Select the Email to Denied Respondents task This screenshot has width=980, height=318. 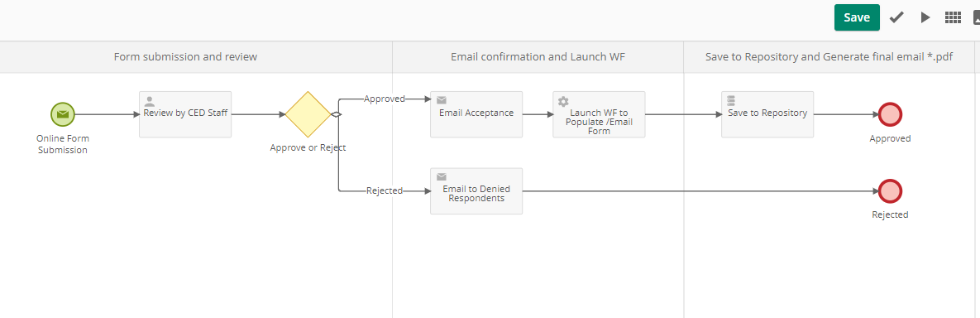pyautogui.click(x=476, y=191)
